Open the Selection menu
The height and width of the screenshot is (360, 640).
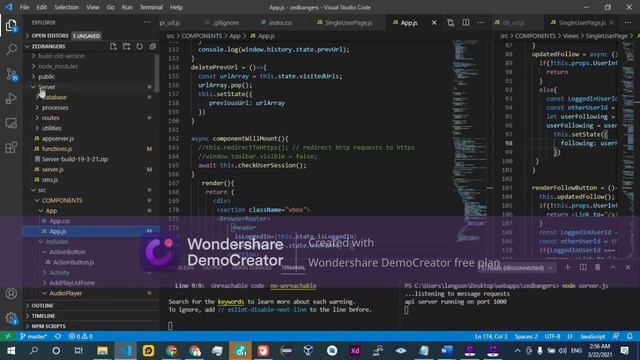point(67,7)
